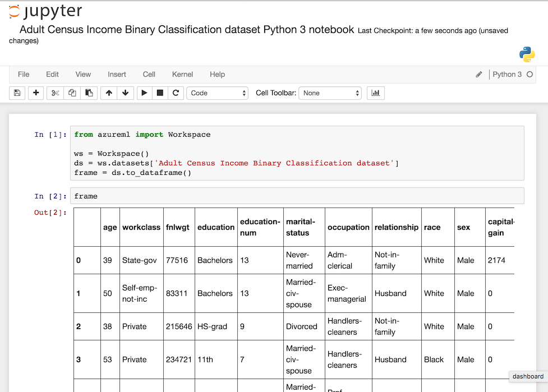Image resolution: width=548 pixels, height=392 pixels.
Task: Click the save and checkpoint icon
Action: pyautogui.click(x=17, y=93)
